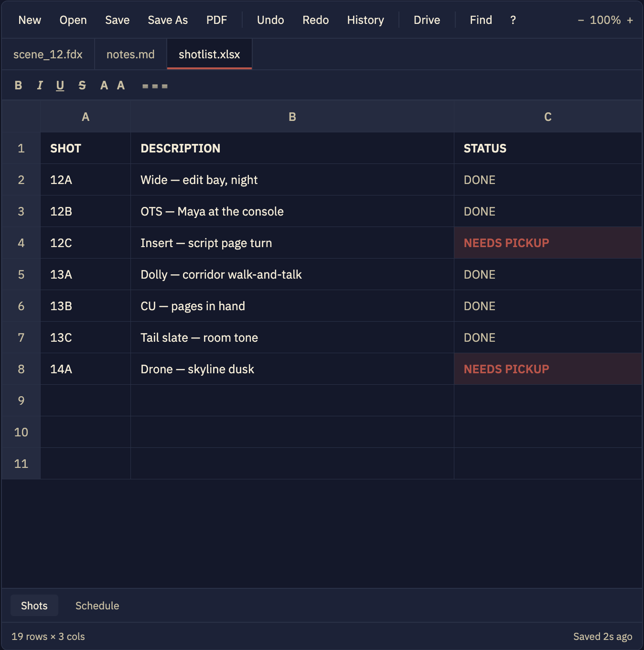
Task: Select row 11 header
Action: (x=21, y=464)
